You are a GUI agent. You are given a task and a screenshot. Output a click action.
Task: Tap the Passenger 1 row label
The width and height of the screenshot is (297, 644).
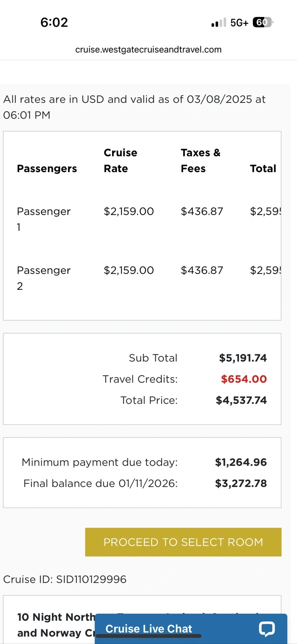pyautogui.click(x=44, y=219)
